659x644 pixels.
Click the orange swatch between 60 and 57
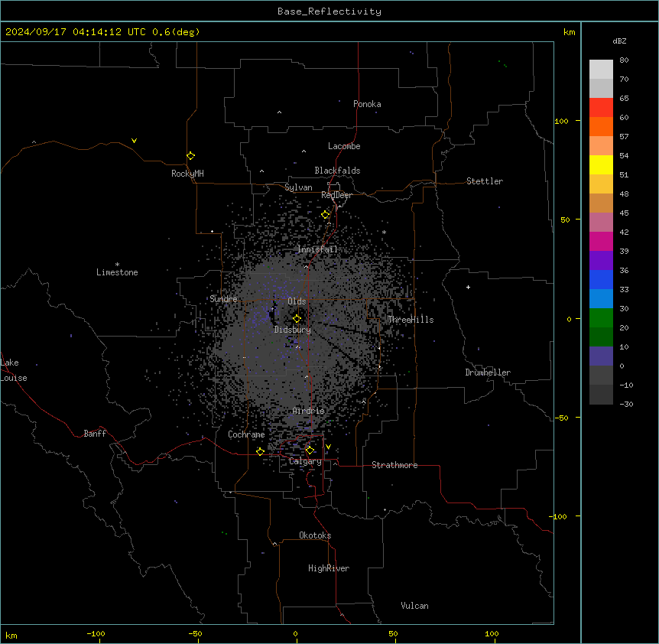(601, 126)
